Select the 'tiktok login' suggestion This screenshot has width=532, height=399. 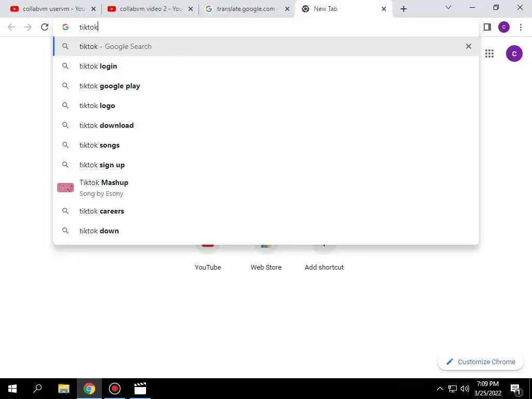point(266,66)
